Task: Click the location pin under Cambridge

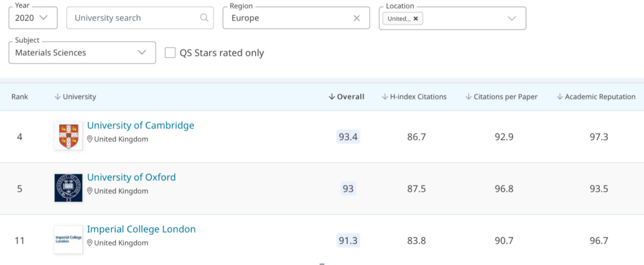Action: [x=90, y=139]
